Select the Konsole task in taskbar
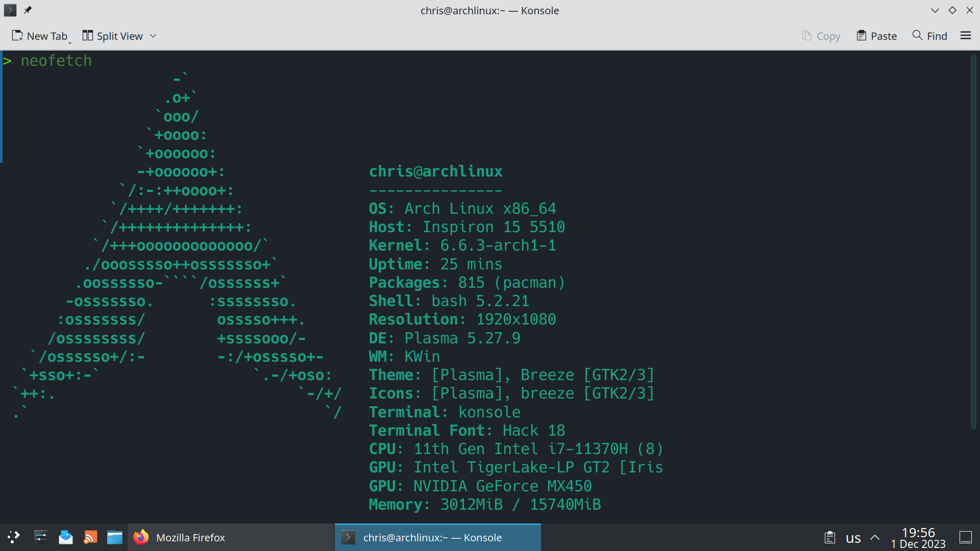980x551 pixels. (438, 537)
